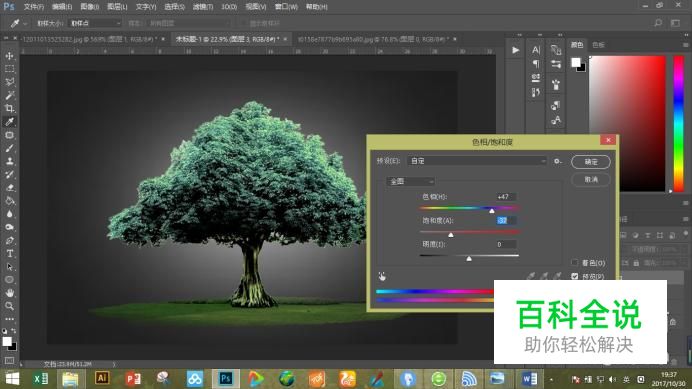Select the Path Selection arrow tool
692x389 pixels.
point(9,267)
